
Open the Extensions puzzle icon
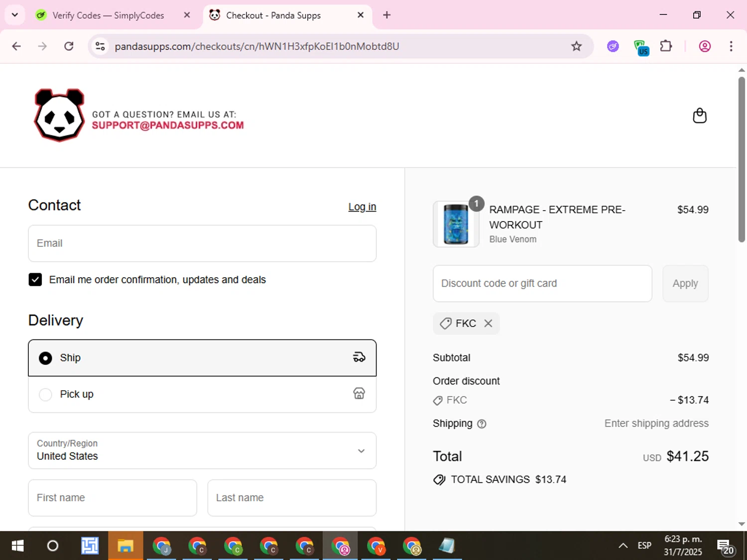(666, 46)
